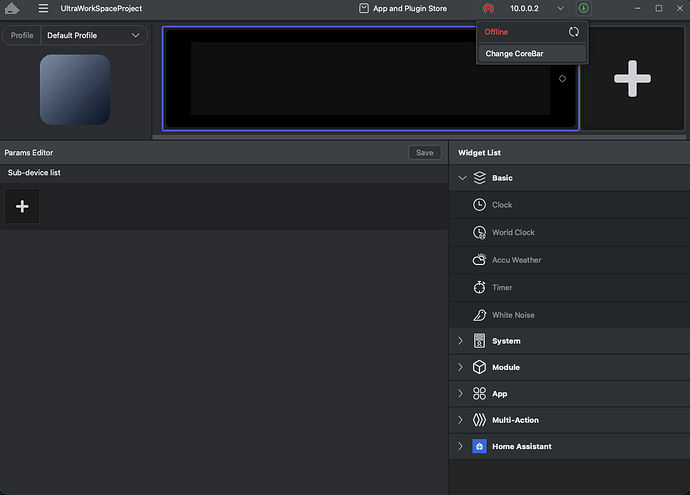Click the Clock widget icon

tap(479, 205)
